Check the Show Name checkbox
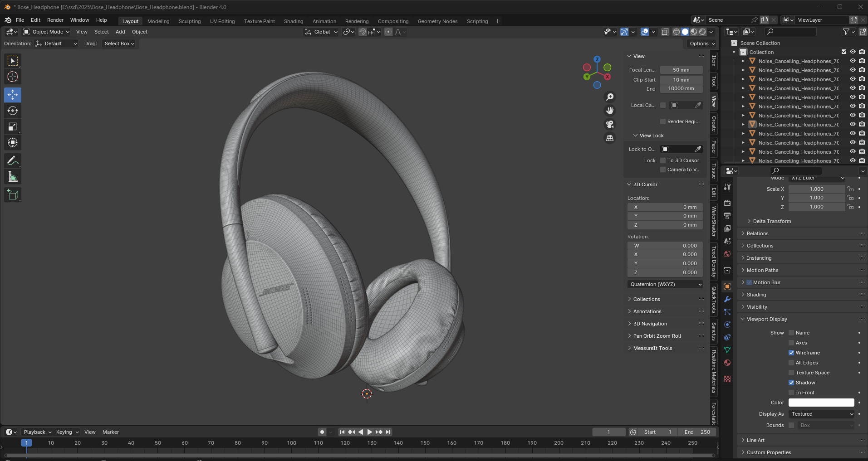The image size is (868, 461). [x=791, y=333]
